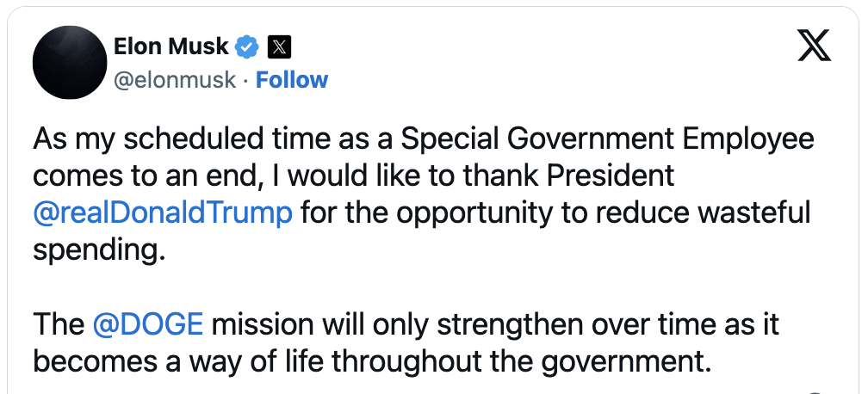Click the word 'spending.' in the tweet
The image size is (868, 394).
tap(99, 251)
